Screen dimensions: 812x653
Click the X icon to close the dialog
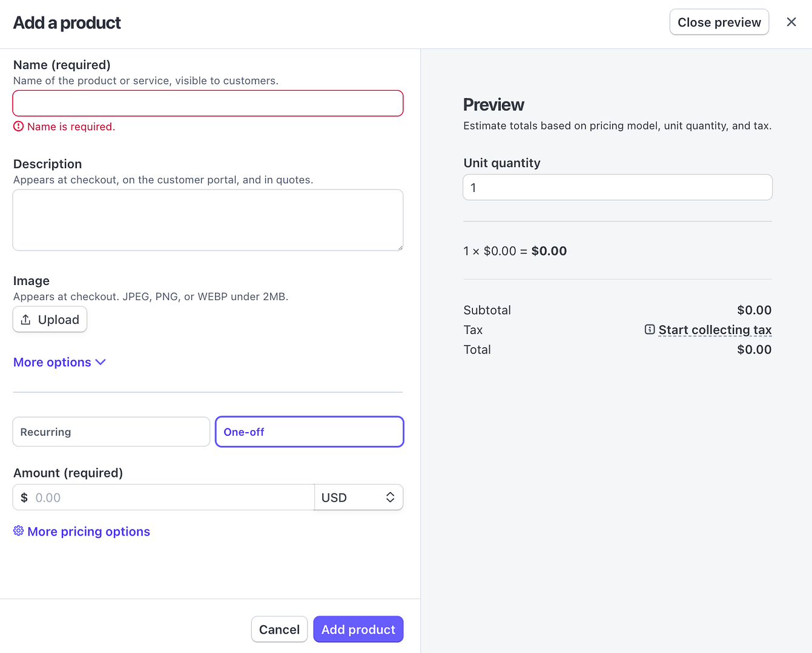click(791, 22)
